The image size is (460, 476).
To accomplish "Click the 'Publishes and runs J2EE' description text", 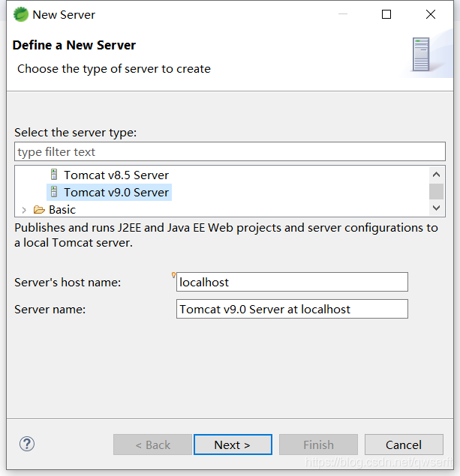I will (x=226, y=235).
